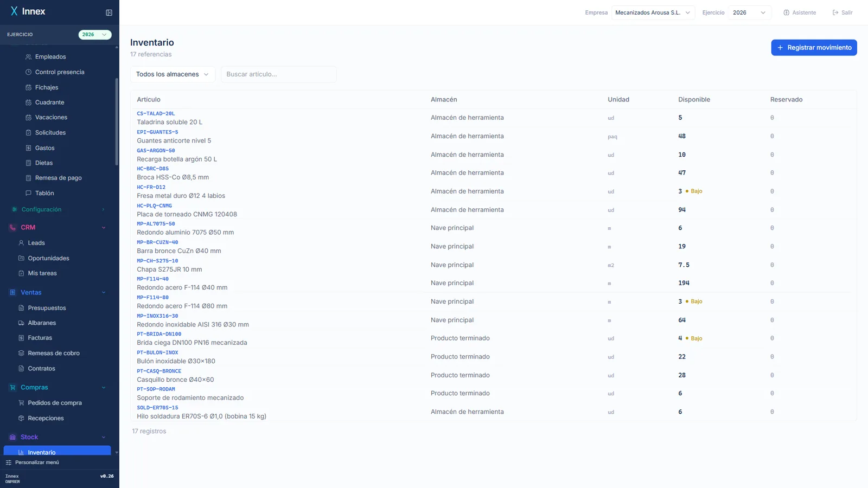Screen dimensions: 868x488
Task: Open the sidebar Ejercicio 2026 selector
Action: [x=95, y=35]
